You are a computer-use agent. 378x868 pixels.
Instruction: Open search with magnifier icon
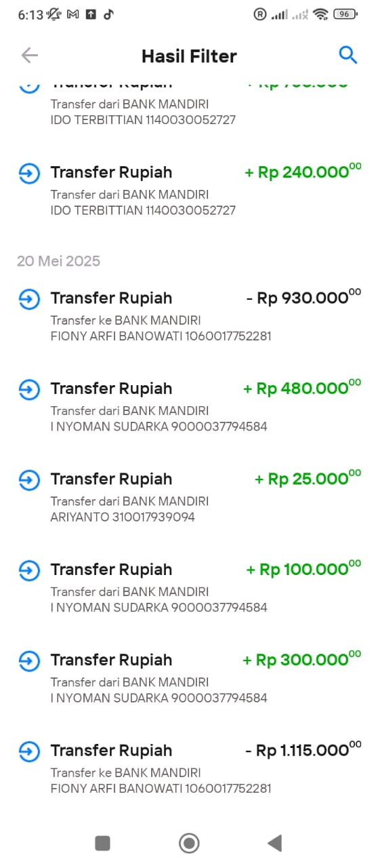click(348, 55)
